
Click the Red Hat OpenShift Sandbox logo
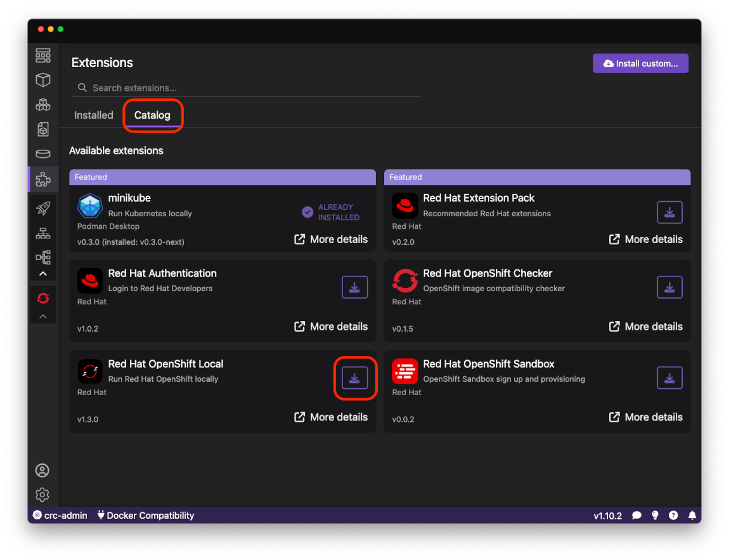[404, 371]
